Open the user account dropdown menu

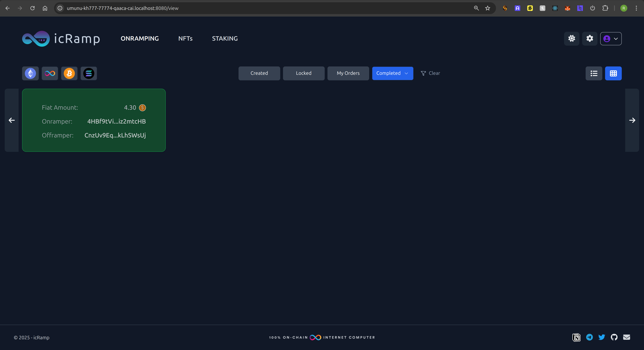(611, 39)
